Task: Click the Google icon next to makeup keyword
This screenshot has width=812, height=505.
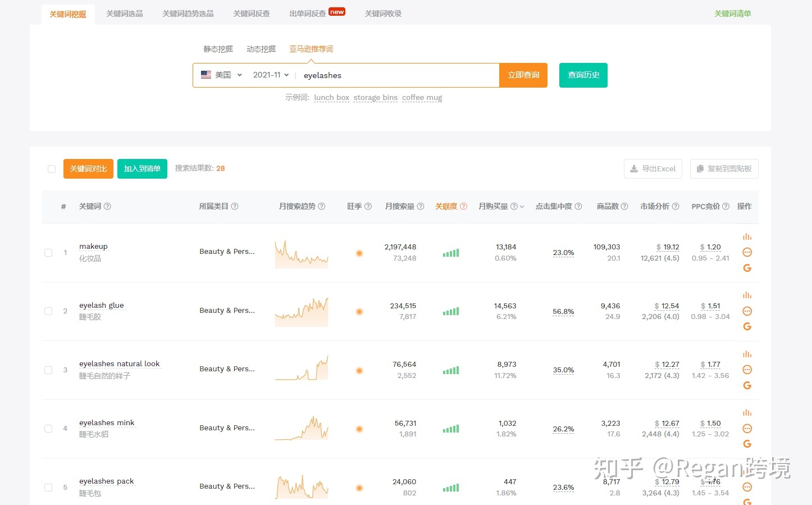Action: 747,268
